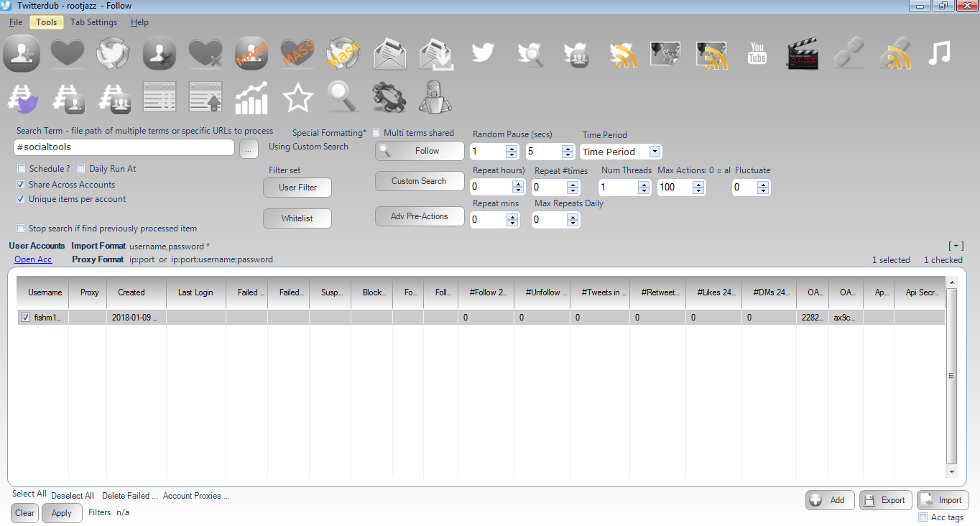Image resolution: width=980 pixels, height=526 pixels.
Task: Open the envelope with download arrow icon
Action: click(x=435, y=53)
